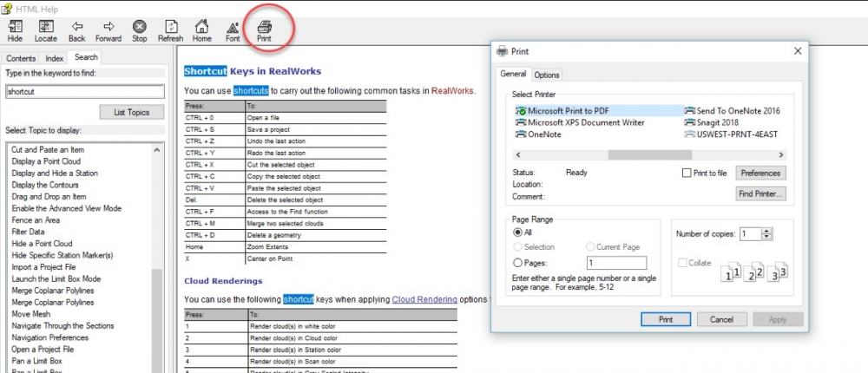
Task: Select the All page range radio button
Action: click(518, 233)
